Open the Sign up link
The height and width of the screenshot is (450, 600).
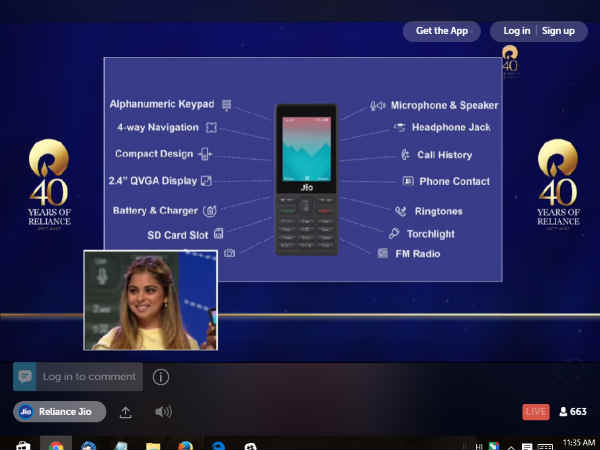pyautogui.click(x=558, y=31)
